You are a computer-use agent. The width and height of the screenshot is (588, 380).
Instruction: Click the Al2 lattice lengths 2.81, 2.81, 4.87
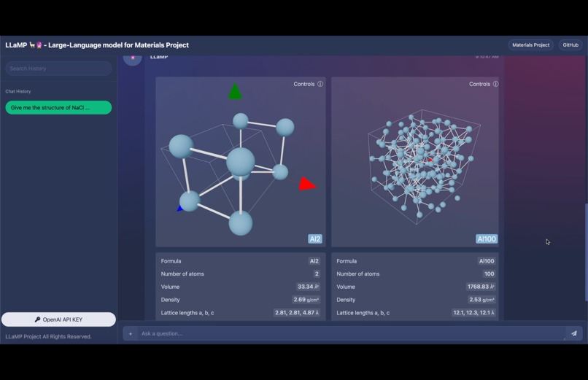click(x=297, y=313)
